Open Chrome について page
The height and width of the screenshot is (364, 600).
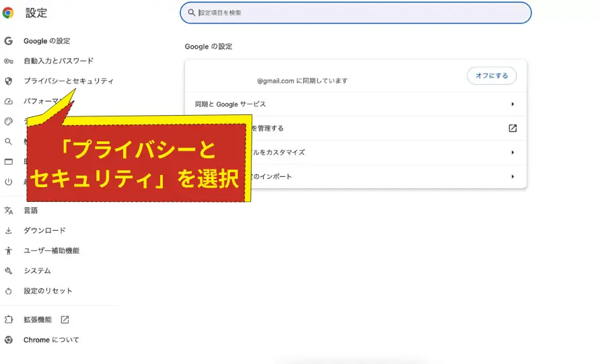point(51,340)
